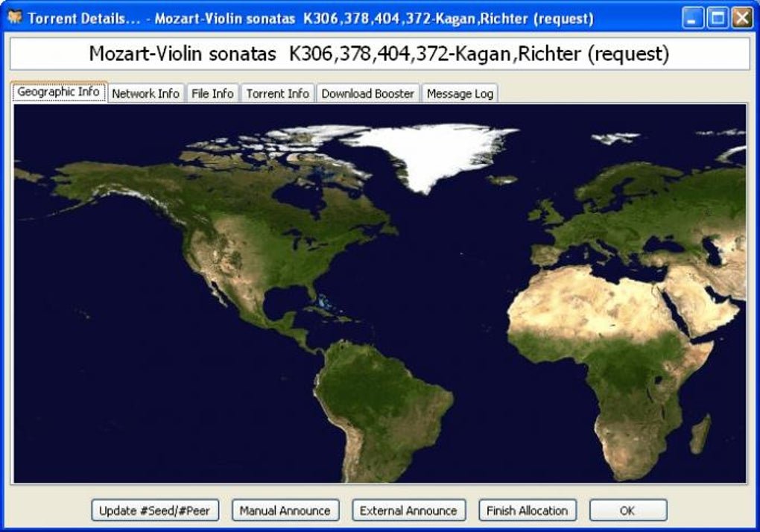View the Message Log tab
Screen dimensions: 760x532
tap(460, 94)
